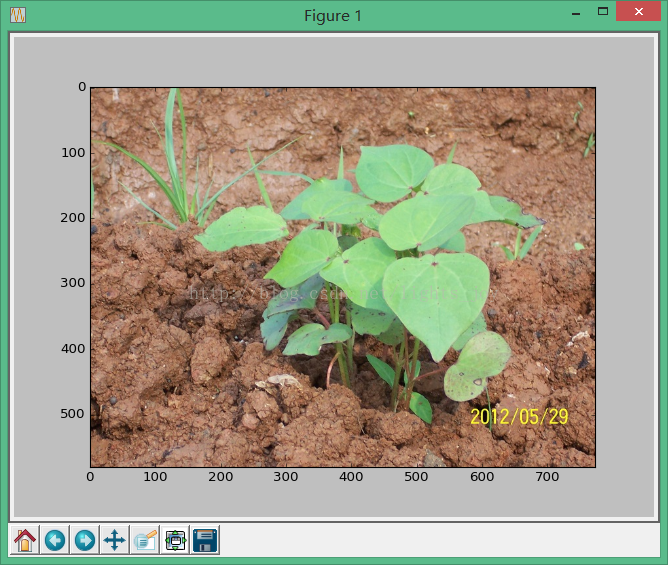Go forward to the next view
The image size is (668, 565).
pos(85,540)
